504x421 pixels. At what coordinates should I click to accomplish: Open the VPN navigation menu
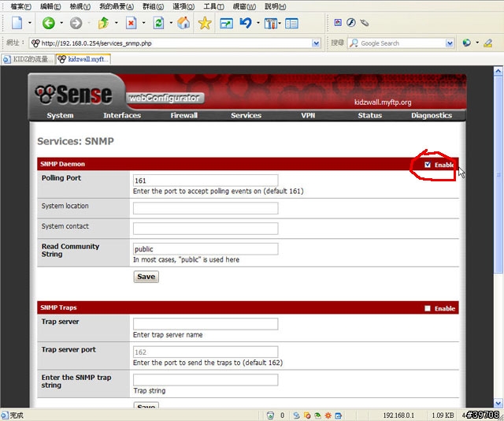308,115
